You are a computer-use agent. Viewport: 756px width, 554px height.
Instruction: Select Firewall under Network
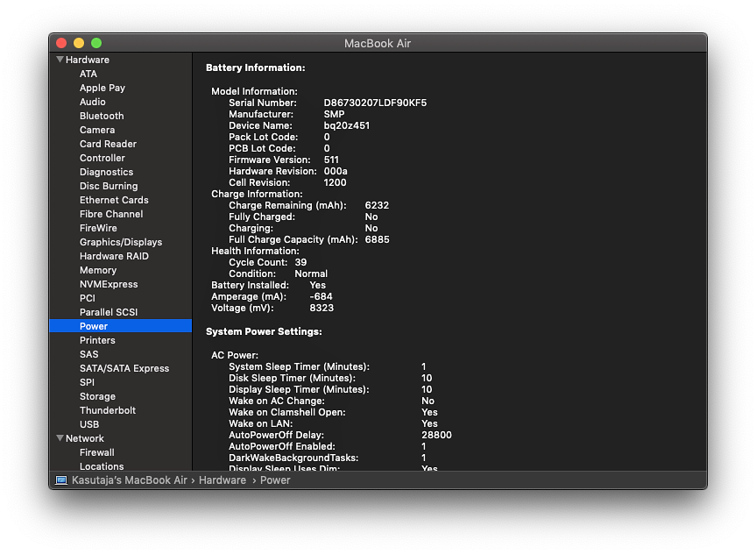point(97,452)
